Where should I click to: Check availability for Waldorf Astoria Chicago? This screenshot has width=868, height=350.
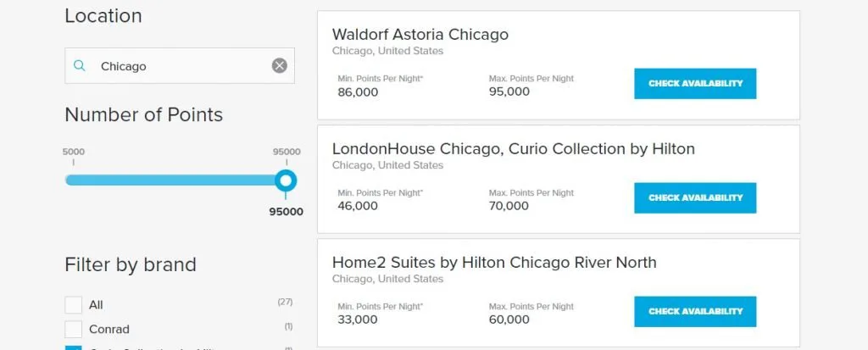pos(695,84)
